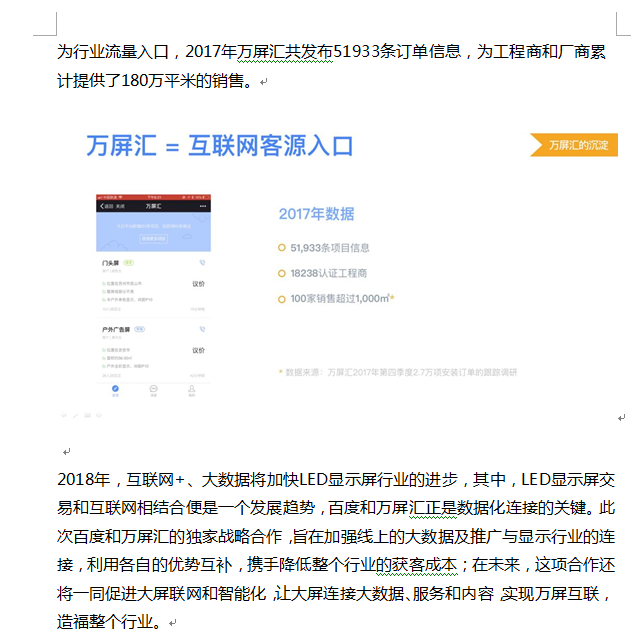Click the bullet circle before 100家销售超过1,000㎡
The width and height of the screenshot is (631, 635).
click(x=282, y=299)
